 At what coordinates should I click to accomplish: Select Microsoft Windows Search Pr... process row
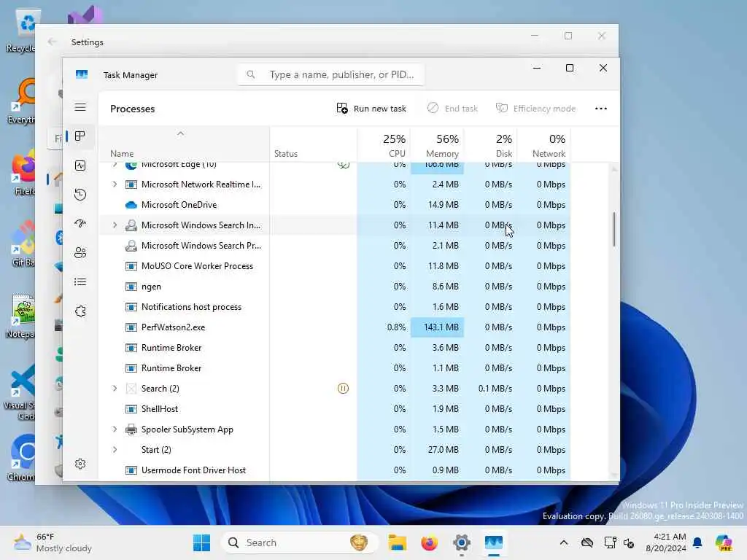click(334, 246)
